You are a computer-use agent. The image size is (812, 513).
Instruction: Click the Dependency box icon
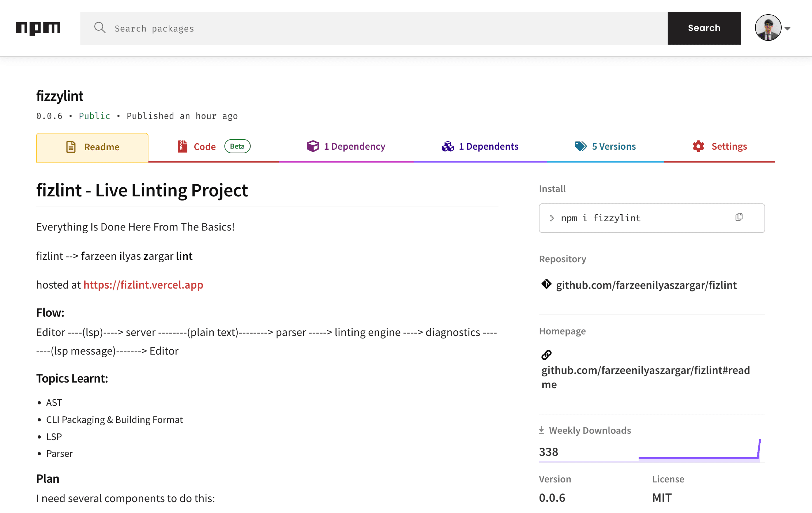pyautogui.click(x=313, y=146)
